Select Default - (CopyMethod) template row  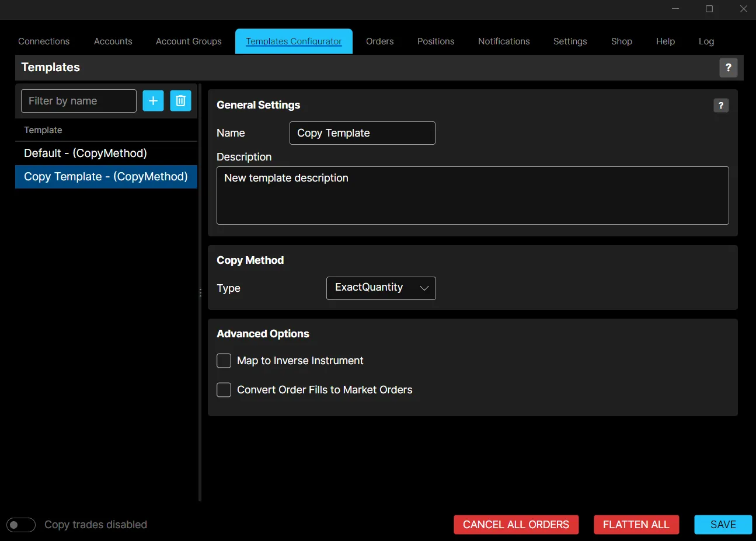pyautogui.click(x=106, y=153)
